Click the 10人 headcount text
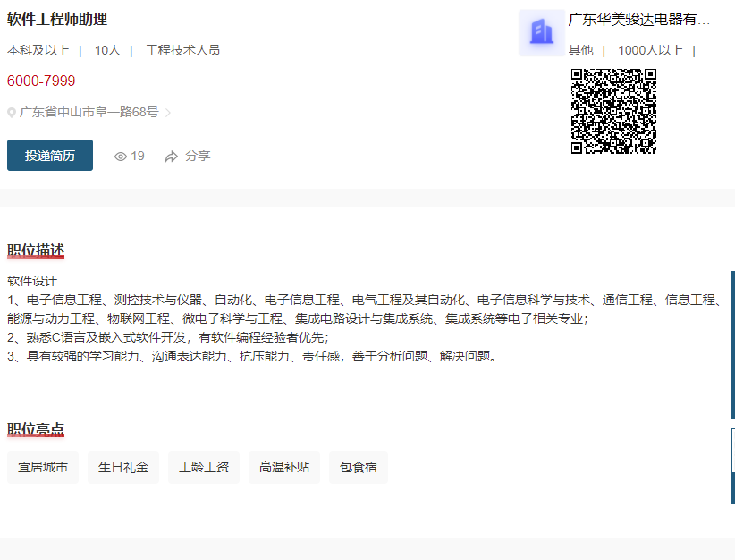735x560 pixels. click(107, 50)
